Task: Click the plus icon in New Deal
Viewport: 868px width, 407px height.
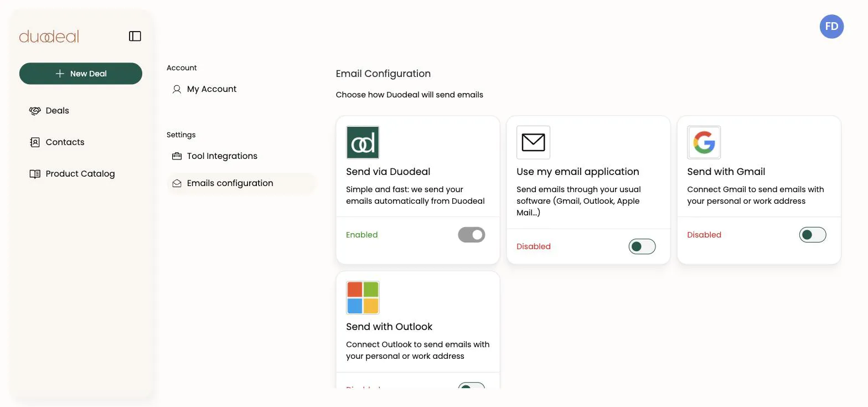Action: [60, 74]
